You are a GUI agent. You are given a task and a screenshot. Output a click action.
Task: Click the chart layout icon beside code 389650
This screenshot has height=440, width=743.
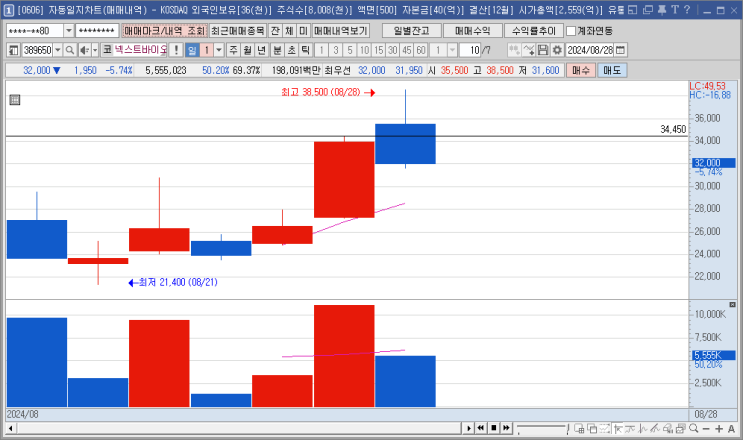pyautogui.click(x=13, y=50)
